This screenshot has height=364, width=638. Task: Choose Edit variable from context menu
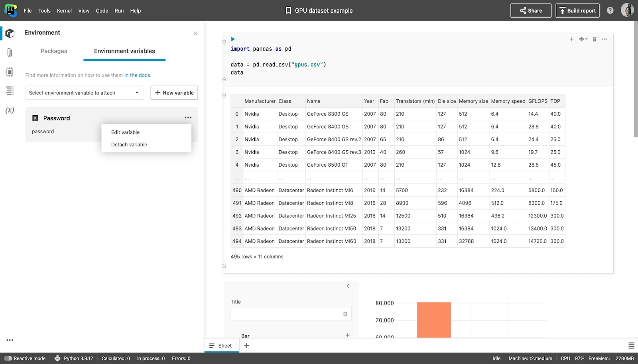click(146, 132)
